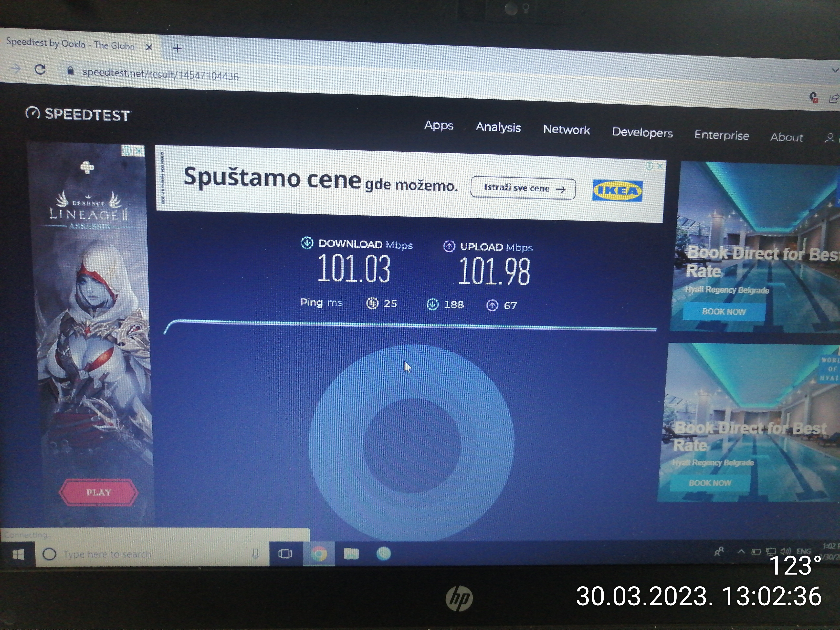Viewport: 840px width, 630px height.
Task: Click the browser reload icon
Action: [40, 70]
